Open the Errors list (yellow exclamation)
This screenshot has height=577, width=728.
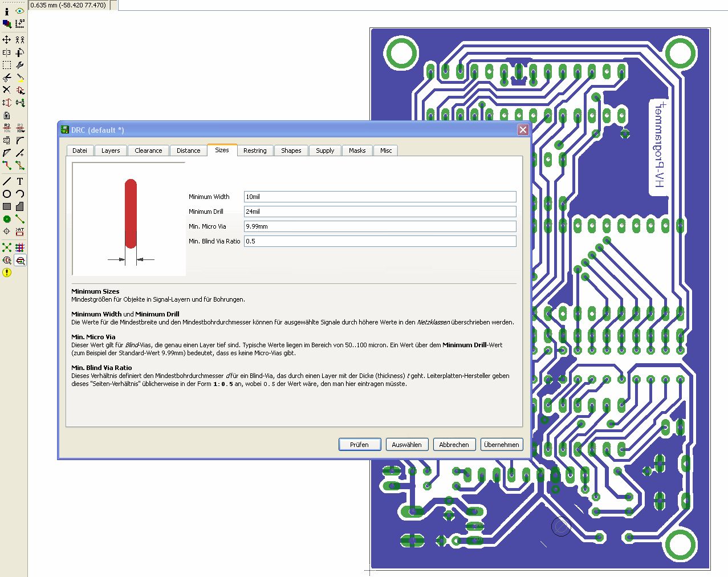pyautogui.click(x=7, y=273)
